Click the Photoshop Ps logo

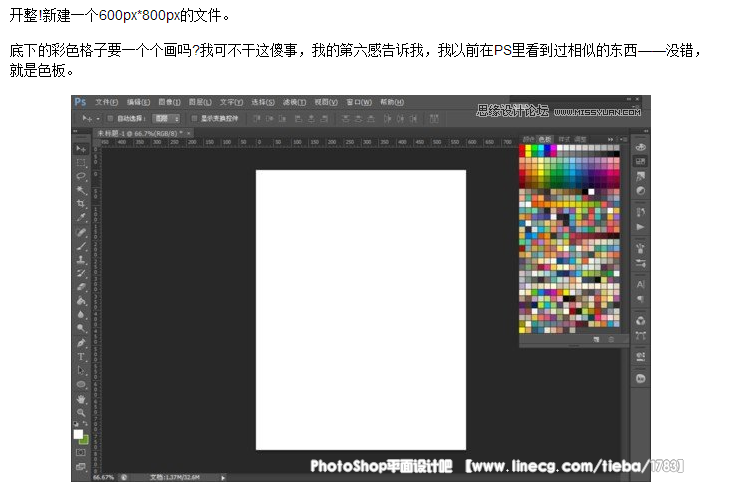coord(81,102)
